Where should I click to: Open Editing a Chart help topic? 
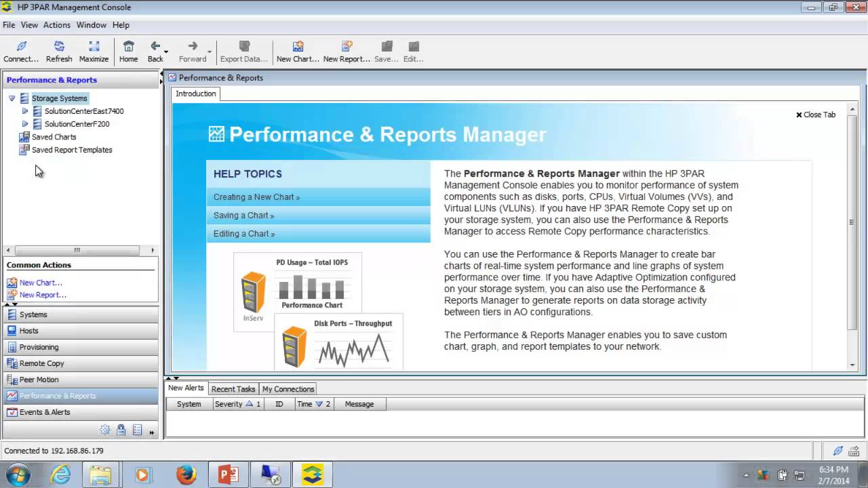coord(318,234)
